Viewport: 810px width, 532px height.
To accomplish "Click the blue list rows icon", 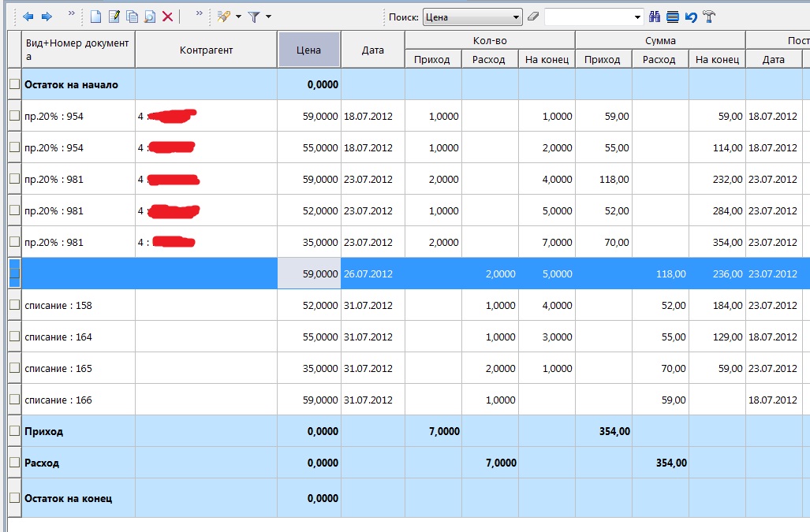I will pos(673,17).
